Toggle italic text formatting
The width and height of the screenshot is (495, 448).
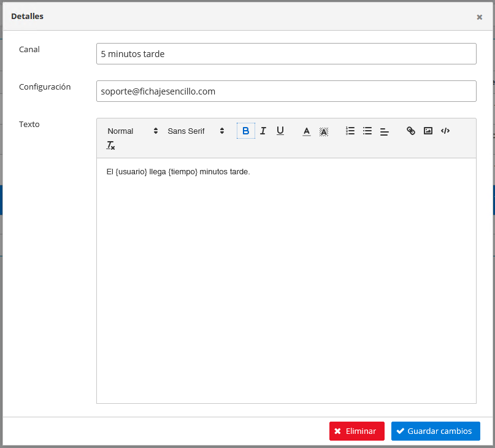263,131
